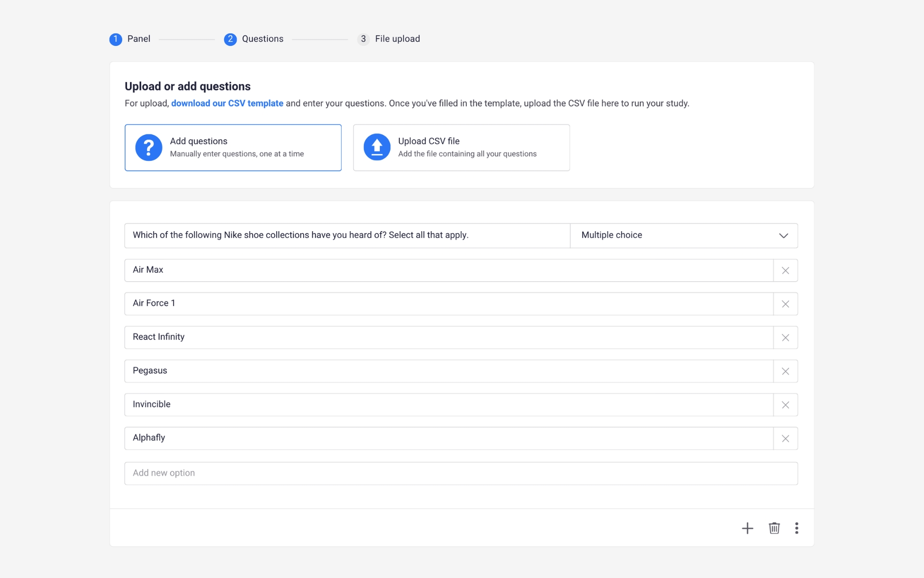Go to step 3 File upload
This screenshot has height=578, width=924.
pyautogui.click(x=389, y=39)
